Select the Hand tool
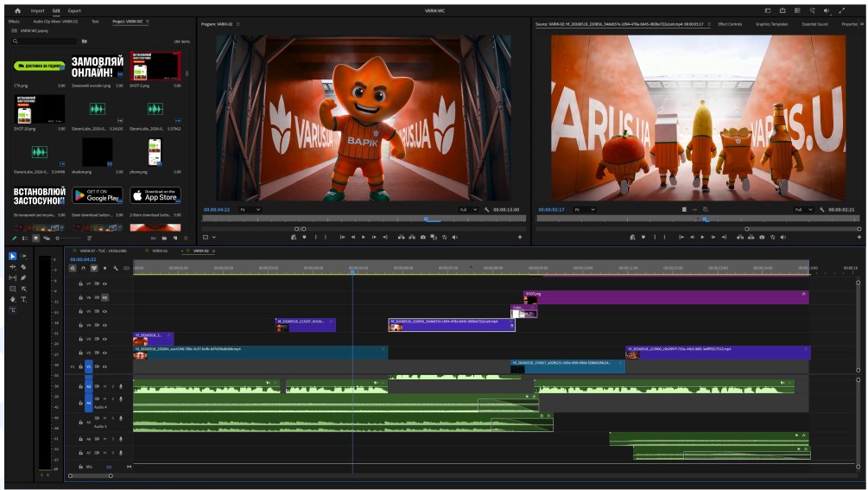The image size is (868, 490). (x=13, y=299)
